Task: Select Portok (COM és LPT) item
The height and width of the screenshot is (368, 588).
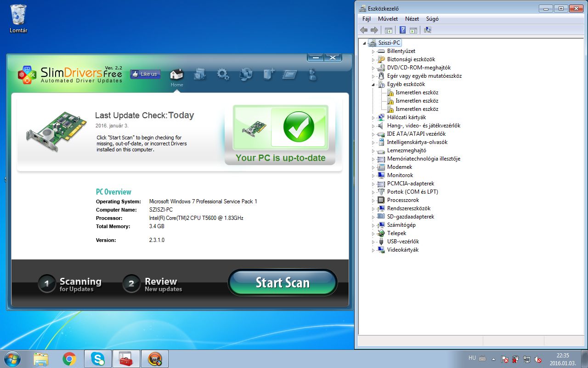Action: tap(413, 192)
